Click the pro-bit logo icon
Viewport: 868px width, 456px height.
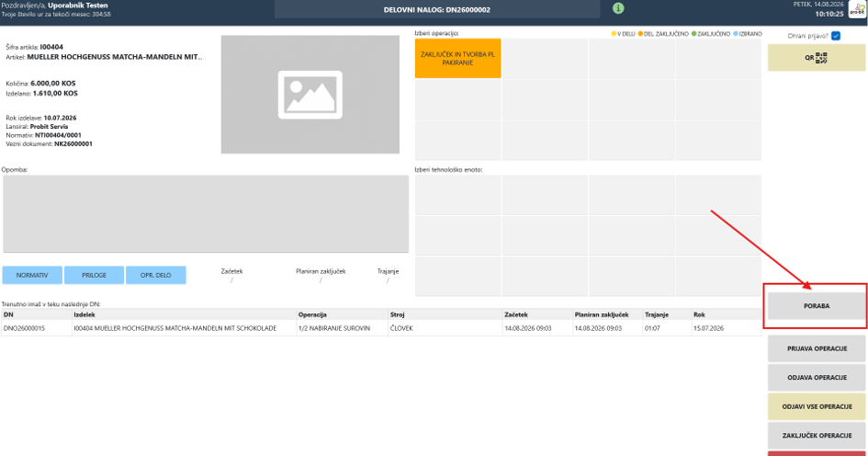click(x=858, y=10)
